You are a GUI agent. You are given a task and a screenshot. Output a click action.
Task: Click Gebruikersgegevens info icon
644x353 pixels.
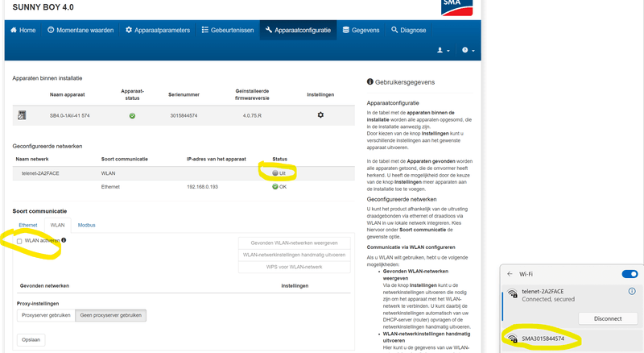370,82
